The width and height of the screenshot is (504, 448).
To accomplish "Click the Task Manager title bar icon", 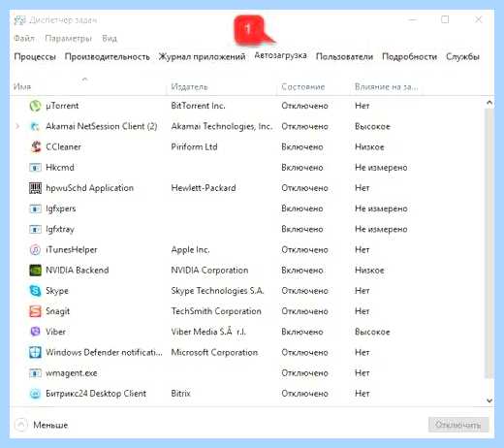I will click(19, 20).
